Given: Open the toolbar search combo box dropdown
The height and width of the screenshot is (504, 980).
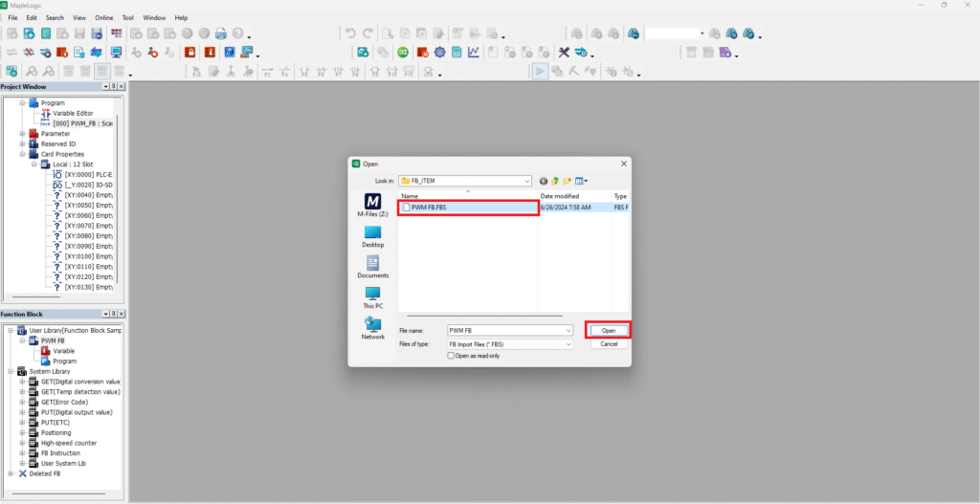Looking at the screenshot, I should tap(702, 33).
